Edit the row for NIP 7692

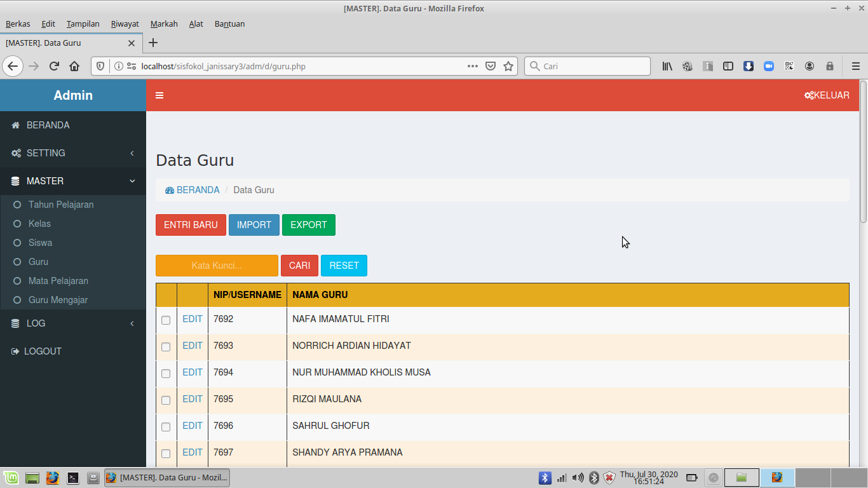pos(192,319)
